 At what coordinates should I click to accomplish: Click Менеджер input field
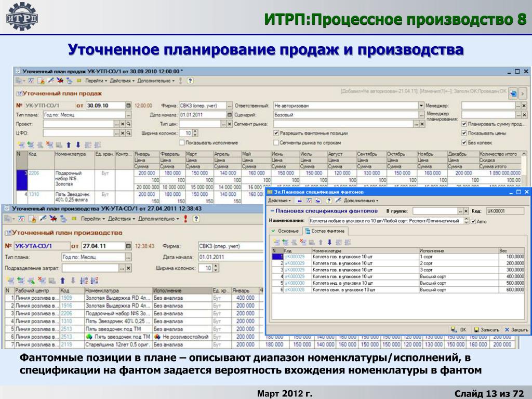pyautogui.click(x=488, y=105)
